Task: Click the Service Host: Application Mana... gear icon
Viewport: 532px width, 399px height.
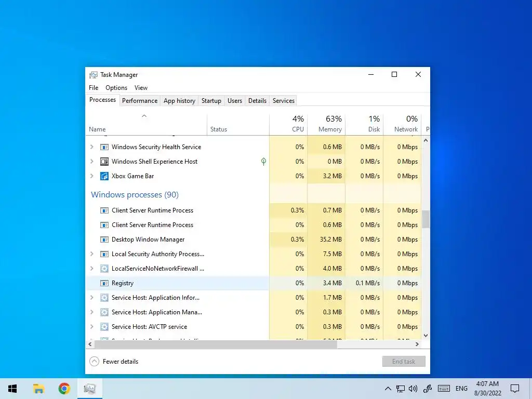Action: coord(104,312)
